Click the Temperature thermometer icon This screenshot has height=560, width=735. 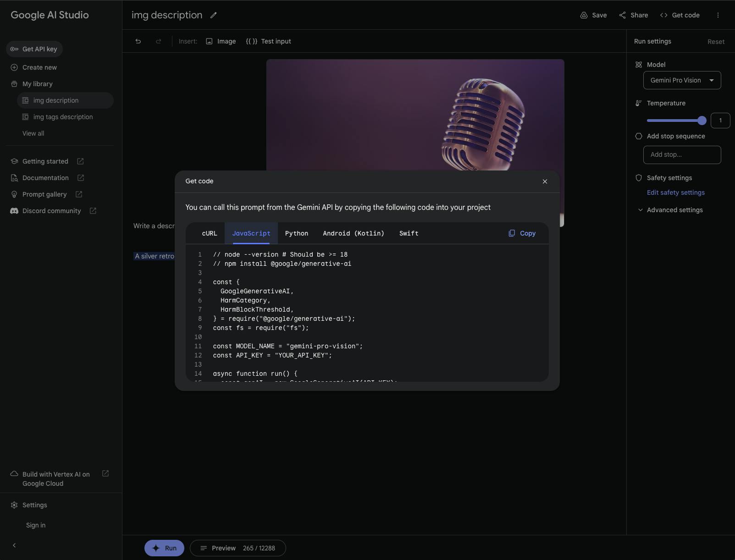click(x=638, y=103)
